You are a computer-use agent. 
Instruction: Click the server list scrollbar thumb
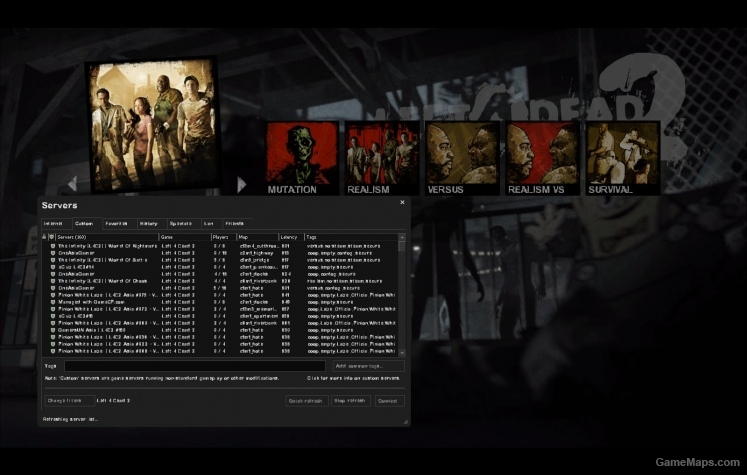402,246
